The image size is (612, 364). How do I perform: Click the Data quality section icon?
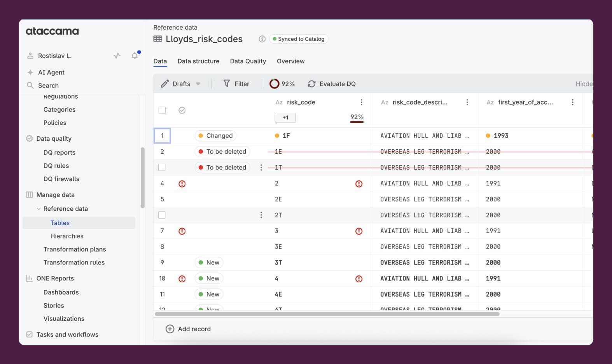(29, 138)
